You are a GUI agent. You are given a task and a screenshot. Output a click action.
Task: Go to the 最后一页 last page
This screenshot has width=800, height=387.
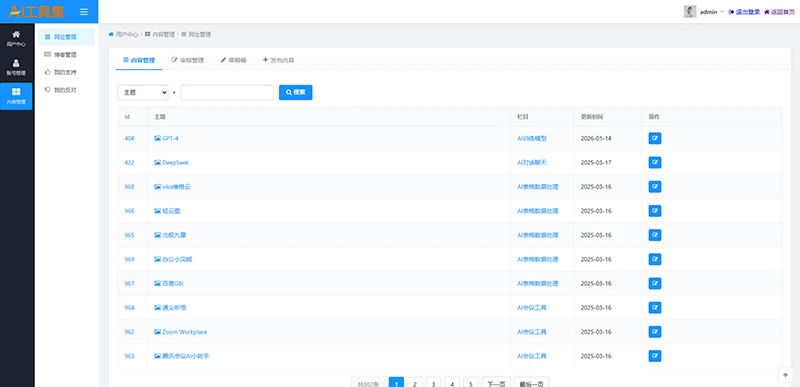click(532, 384)
